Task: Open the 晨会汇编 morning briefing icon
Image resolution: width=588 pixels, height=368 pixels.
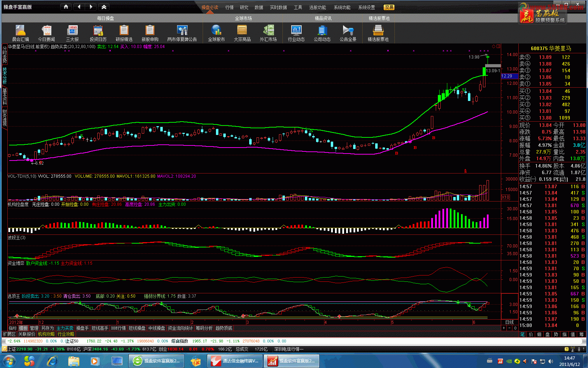Action: click(x=20, y=33)
